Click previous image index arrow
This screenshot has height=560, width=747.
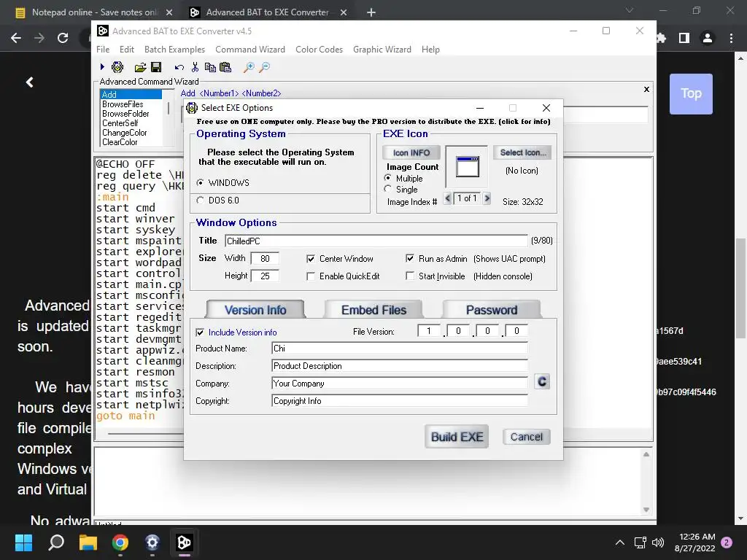[447, 198]
